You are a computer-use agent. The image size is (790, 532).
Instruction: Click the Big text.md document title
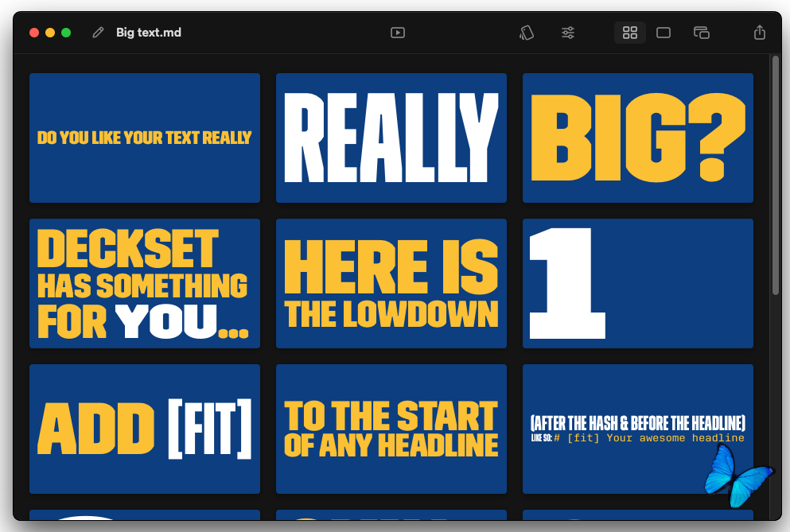point(149,33)
